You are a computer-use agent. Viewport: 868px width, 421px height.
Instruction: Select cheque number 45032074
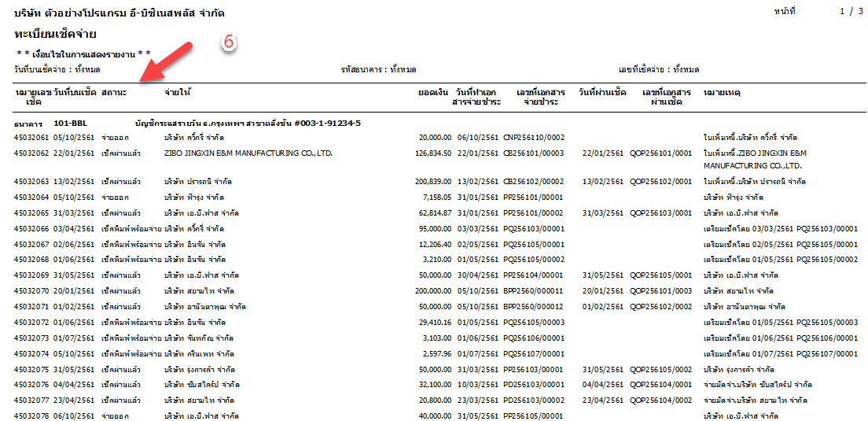(31, 353)
